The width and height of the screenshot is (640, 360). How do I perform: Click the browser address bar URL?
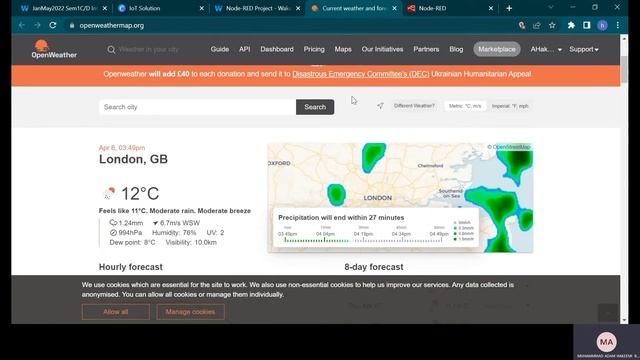111,25
